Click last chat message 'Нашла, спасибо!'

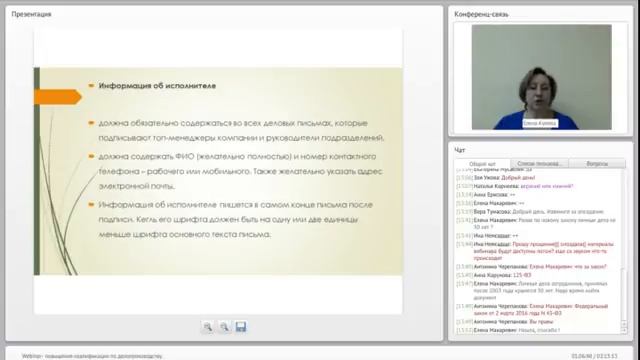[509, 330]
